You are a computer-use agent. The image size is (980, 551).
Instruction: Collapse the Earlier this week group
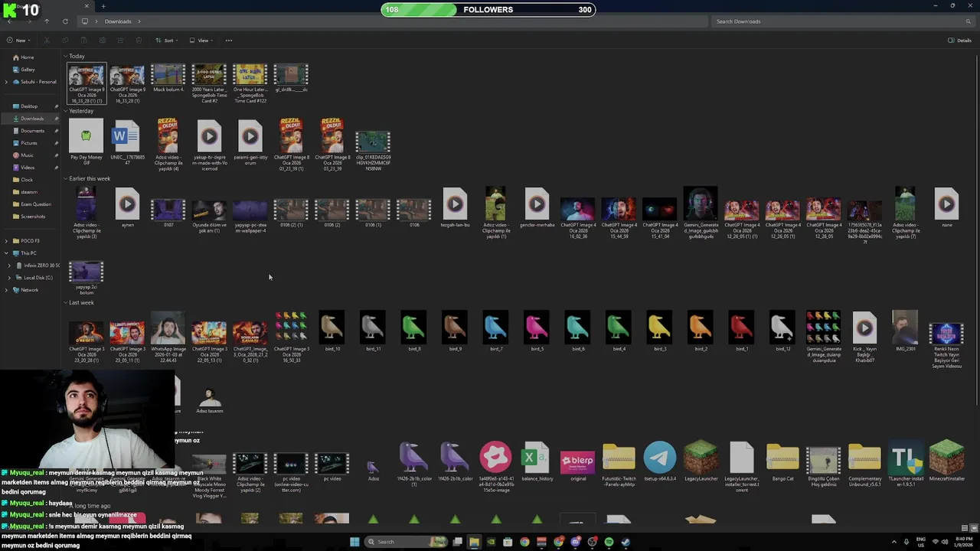(x=65, y=179)
